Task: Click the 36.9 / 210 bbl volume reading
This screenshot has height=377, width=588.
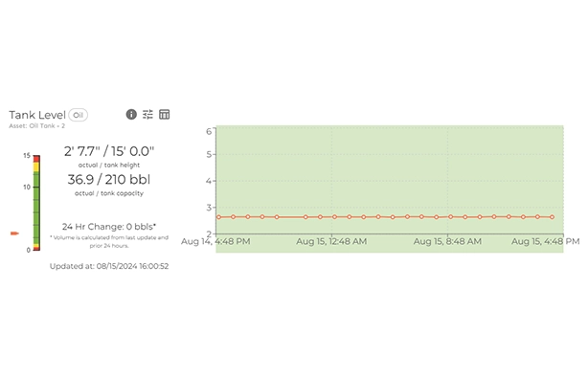Action: 109,180
